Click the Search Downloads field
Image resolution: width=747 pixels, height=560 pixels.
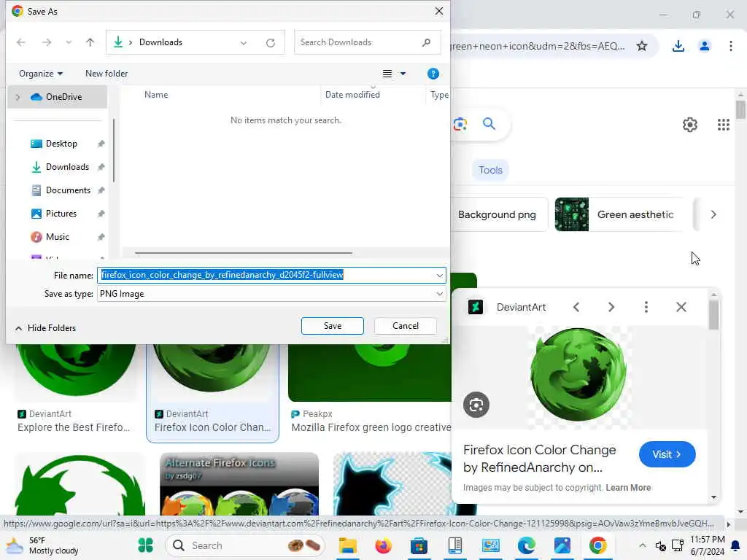coord(368,42)
